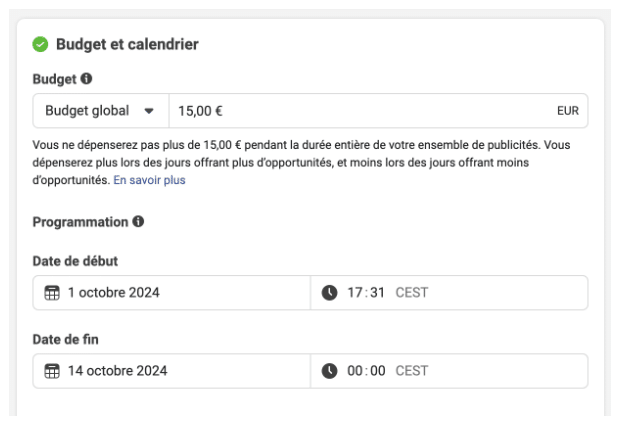The width and height of the screenshot is (618, 427).
Task: Open the En savoir plus link
Action: coord(149,180)
